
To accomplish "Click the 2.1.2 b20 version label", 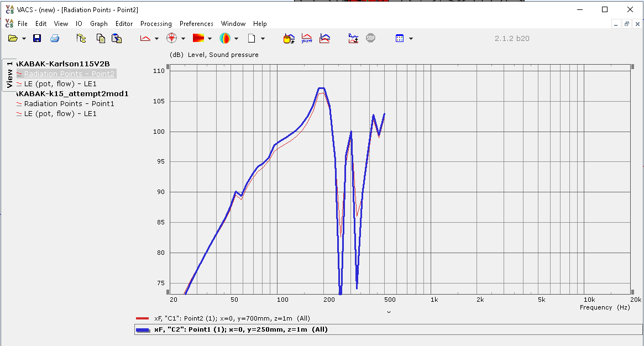I will (512, 39).
